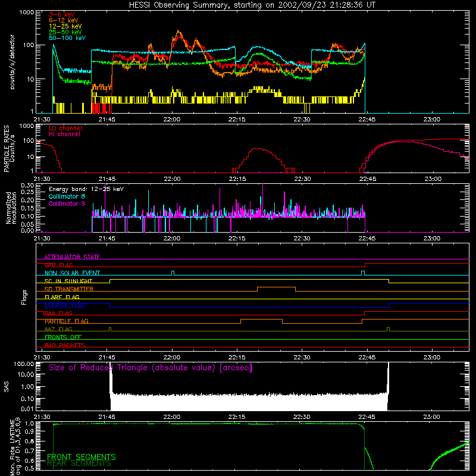Click the 0.30 tick on modulation axis
The width and height of the screenshot is (476, 476).
coord(27,185)
